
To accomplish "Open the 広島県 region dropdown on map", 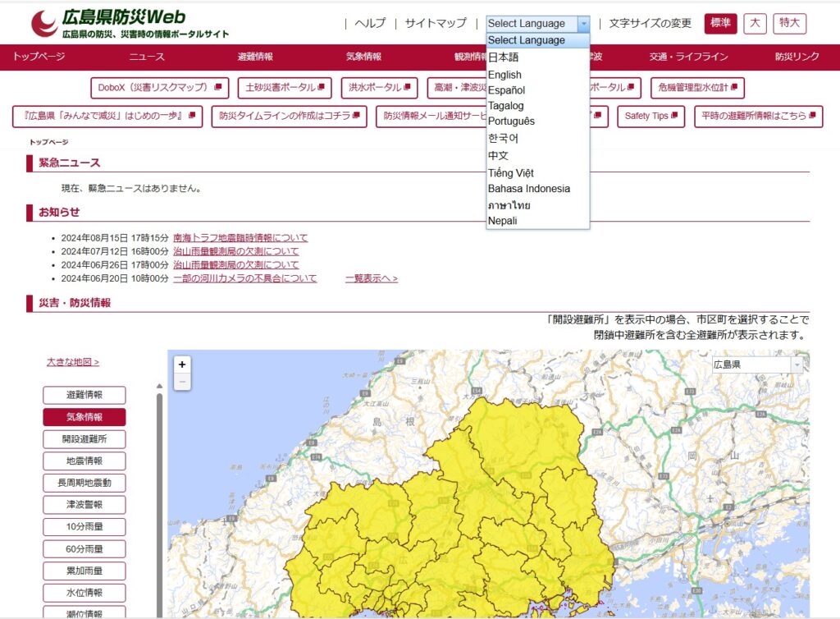I will (757, 365).
